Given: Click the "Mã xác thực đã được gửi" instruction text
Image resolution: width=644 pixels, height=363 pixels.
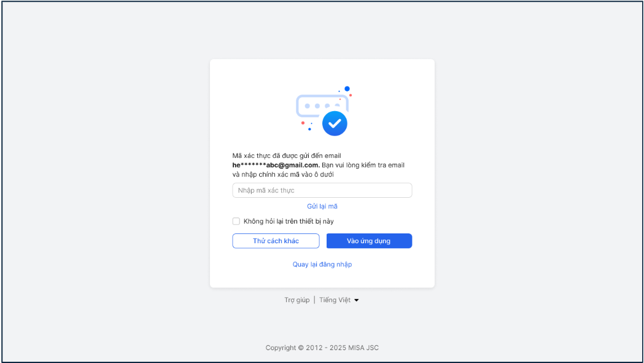Looking at the screenshot, I should [286, 156].
